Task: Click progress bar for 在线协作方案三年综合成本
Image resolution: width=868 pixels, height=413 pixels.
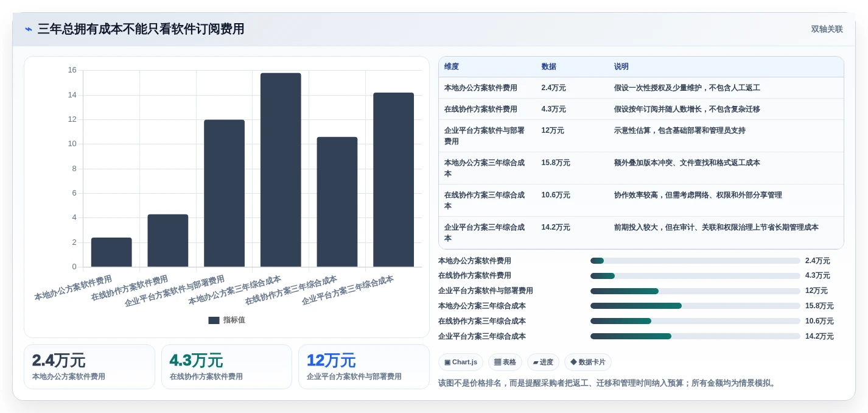Action: (x=695, y=321)
